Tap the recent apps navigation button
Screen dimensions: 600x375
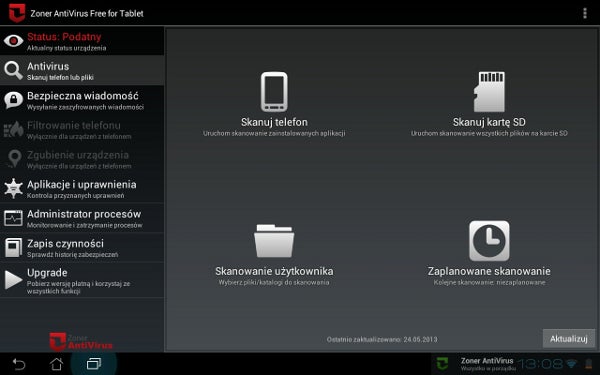pos(94,364)
